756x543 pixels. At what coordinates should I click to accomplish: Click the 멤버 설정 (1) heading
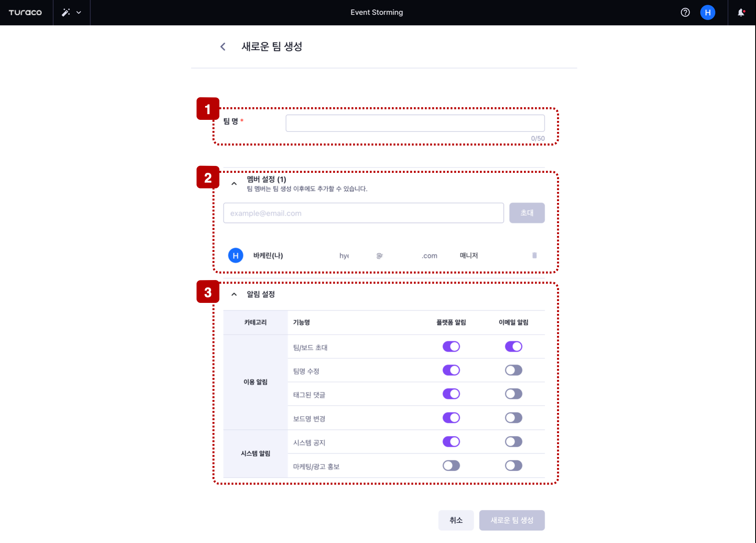point(266,179)
